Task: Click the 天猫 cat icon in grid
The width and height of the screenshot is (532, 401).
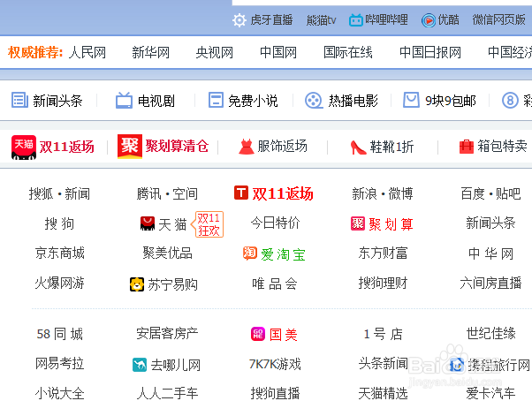Action: click(x=148, y=223)
